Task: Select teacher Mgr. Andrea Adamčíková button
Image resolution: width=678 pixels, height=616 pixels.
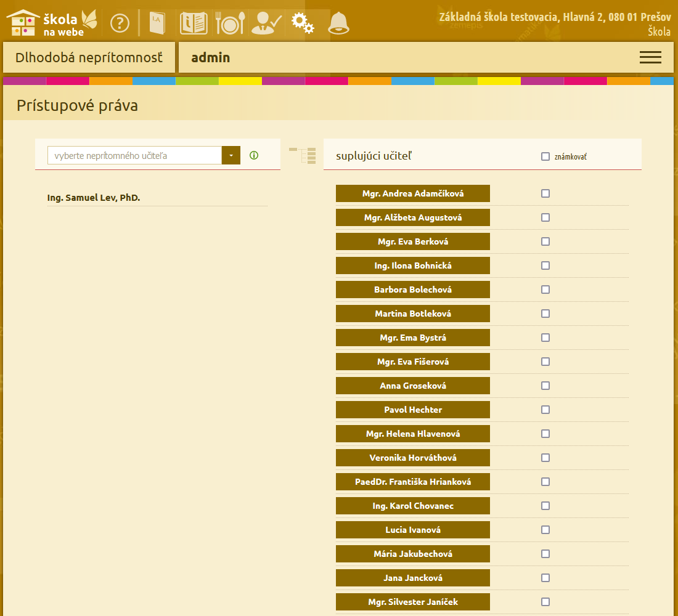Action: click(x=413, y=193)
